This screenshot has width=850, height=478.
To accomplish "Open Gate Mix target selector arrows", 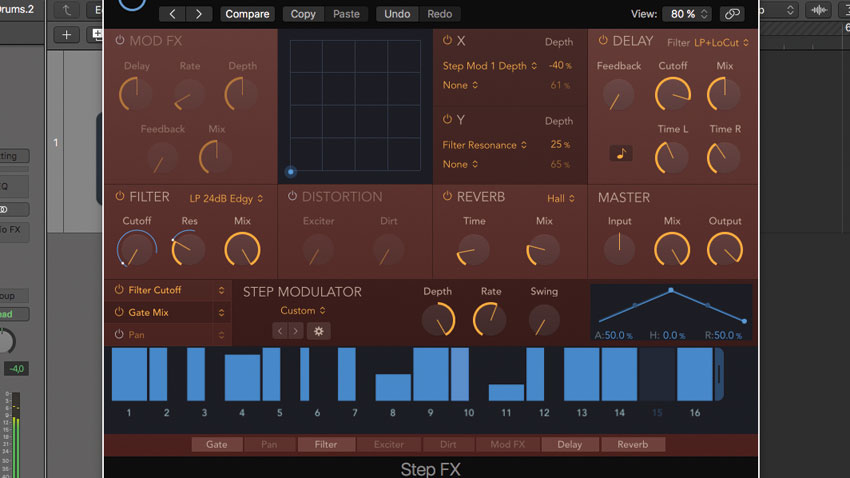I will tap(221, 312).
